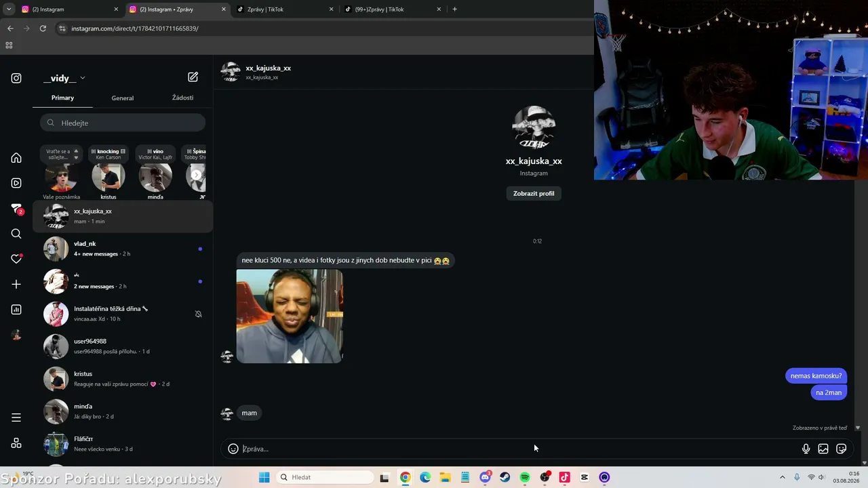
Task: Click the Hledejte search field
Action: (x=123, y=123)
